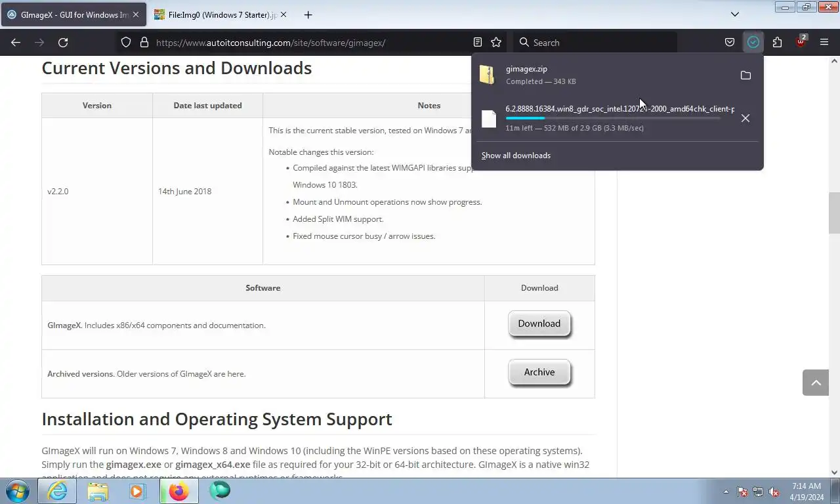Image resolution: width=840 pixels, height=504 pixels.
Task: Switch to the GImageX tab
Action: tap(73, 14)
